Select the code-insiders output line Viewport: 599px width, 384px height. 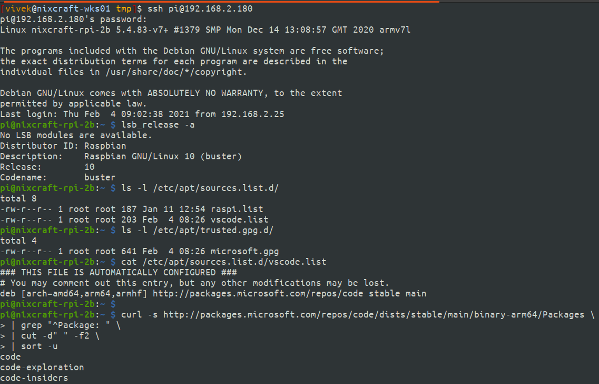34,378
